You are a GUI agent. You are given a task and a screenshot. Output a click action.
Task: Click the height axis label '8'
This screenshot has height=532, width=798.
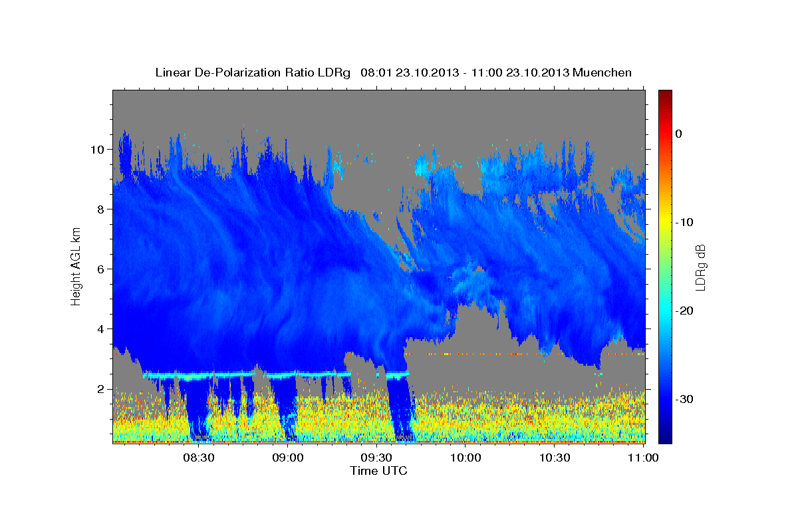click(x=100, y=209)
